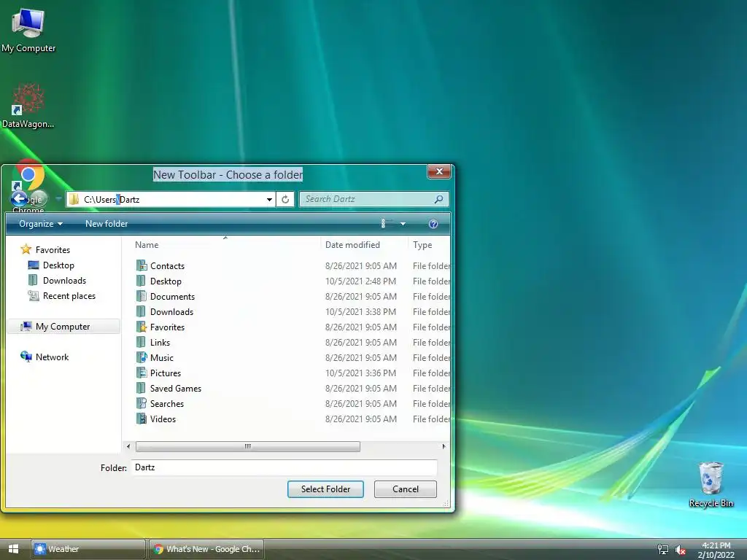Select My Computer in navigation pane
Viewport: 747px width, 560px height.
pyautogui.click(x=63, y=326)
